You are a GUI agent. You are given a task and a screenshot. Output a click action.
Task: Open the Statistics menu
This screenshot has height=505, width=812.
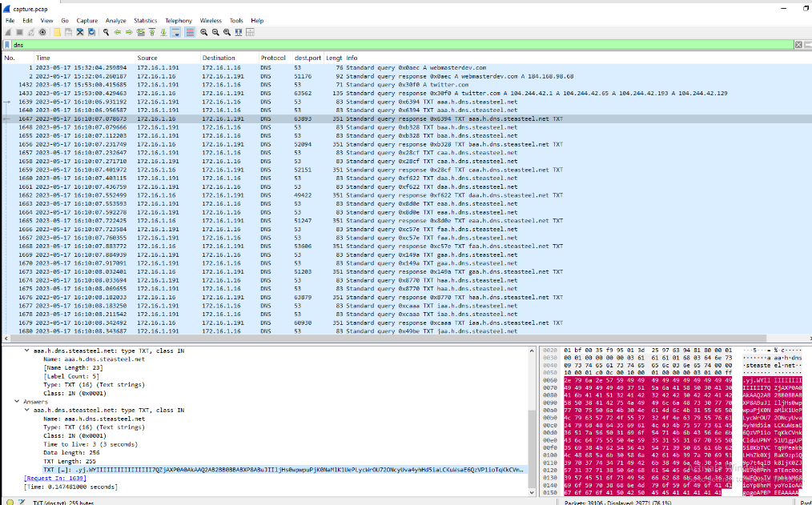tap(145, 20)
